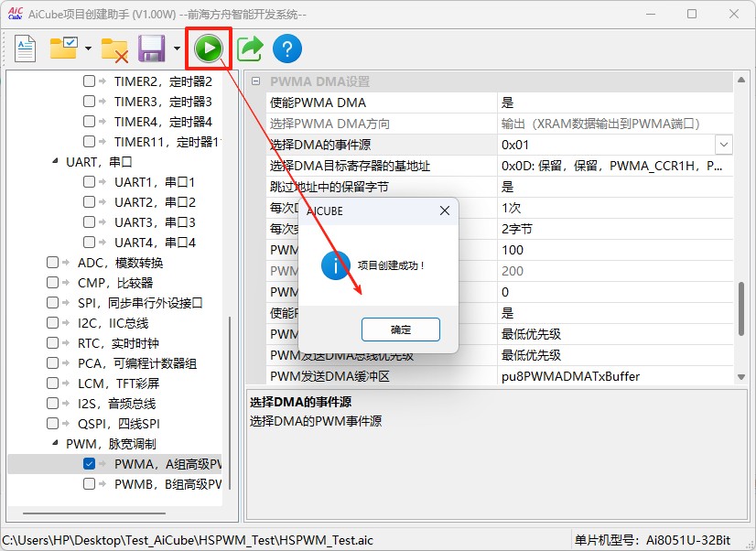This screenshot has height=551, width=756.
Task: Click the project file path in status bar
Action: (188, 540)
